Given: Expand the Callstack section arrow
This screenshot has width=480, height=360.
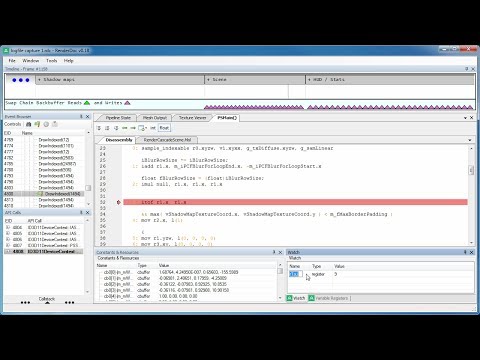Looking at the screenshot, I should pos(47,303).
